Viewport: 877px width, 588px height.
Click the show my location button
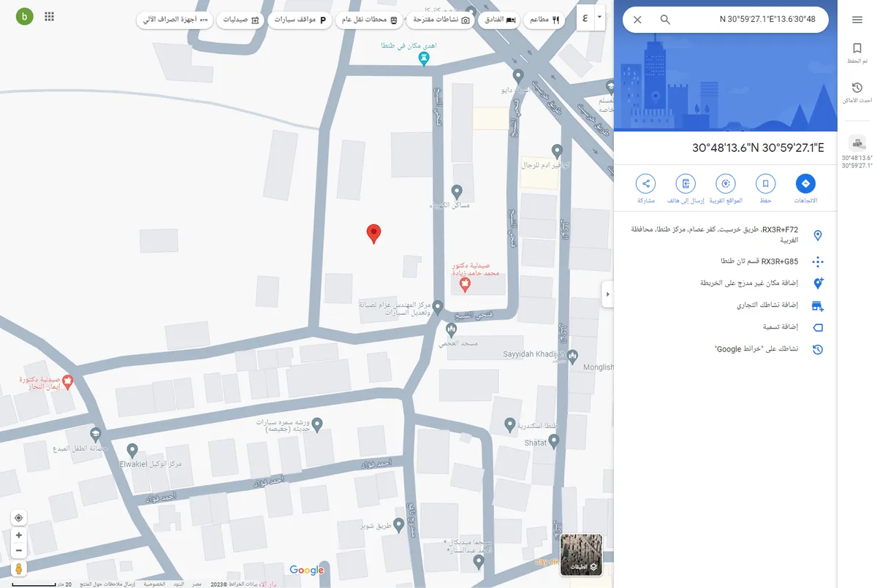tap(19, 518)
